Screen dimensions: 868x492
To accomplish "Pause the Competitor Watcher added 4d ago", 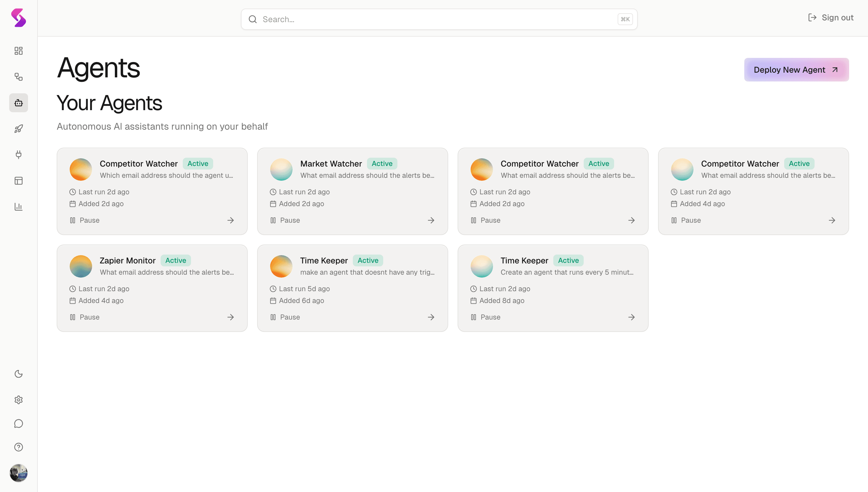I will 686,220.
